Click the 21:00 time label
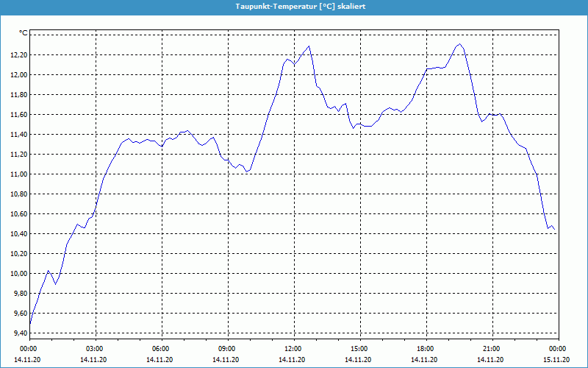Image resolution: width=588 pixels, height=368 pixels. pyautogui.click(x=491, y=348)
